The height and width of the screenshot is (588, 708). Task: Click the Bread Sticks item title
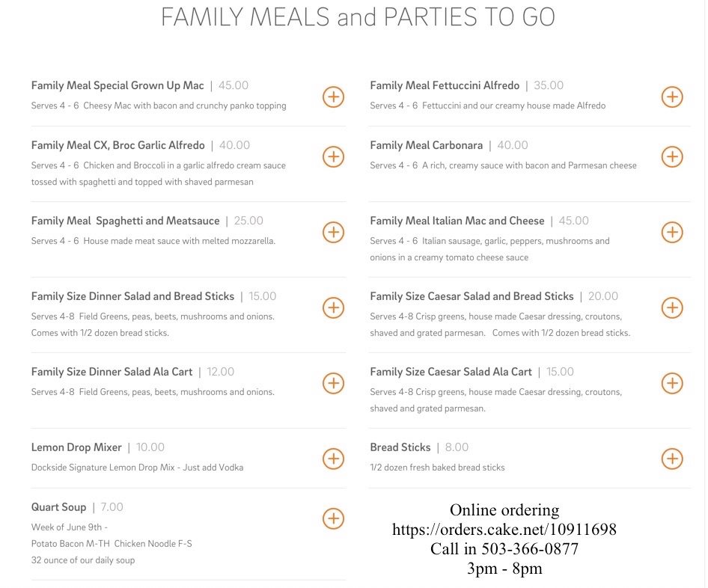(400, 447)
